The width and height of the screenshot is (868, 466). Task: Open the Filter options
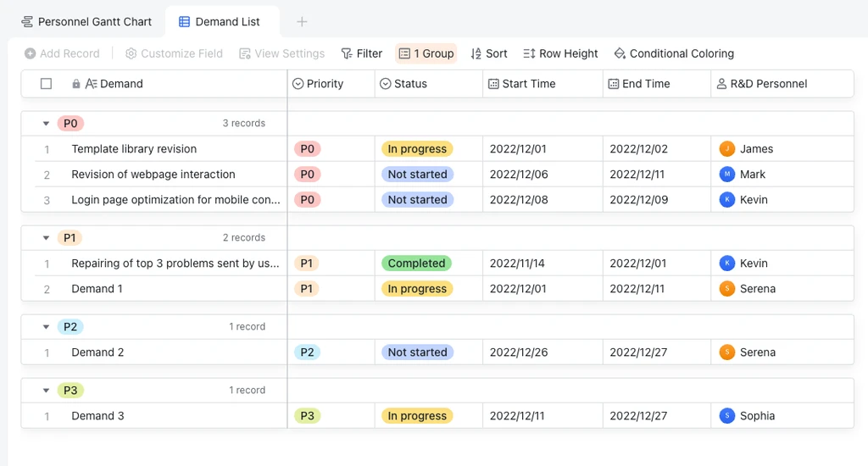(x=361, y=53)
